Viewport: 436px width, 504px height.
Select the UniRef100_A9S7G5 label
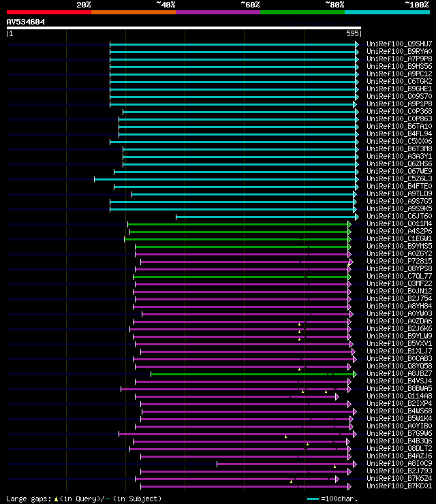click(x=399, y=201)
